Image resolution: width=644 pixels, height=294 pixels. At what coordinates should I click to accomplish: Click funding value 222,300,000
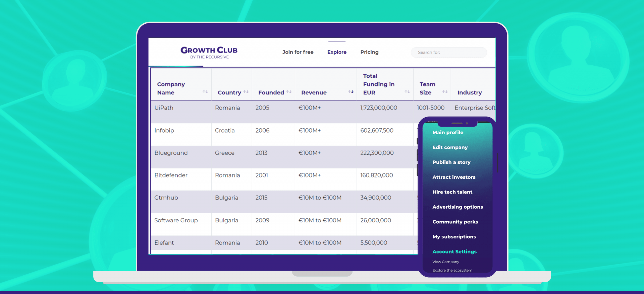[377, 153]
